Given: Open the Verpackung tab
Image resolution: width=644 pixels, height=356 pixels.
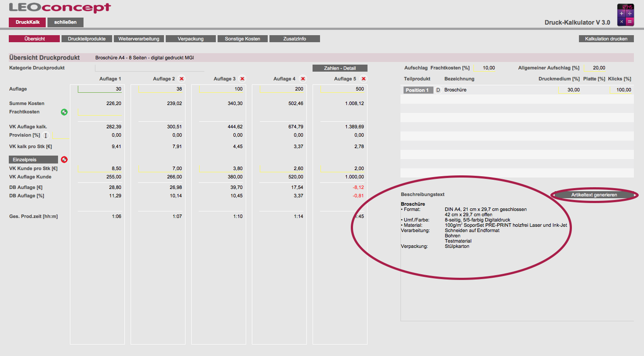Looking at the screenshot, I should [191, 39].
